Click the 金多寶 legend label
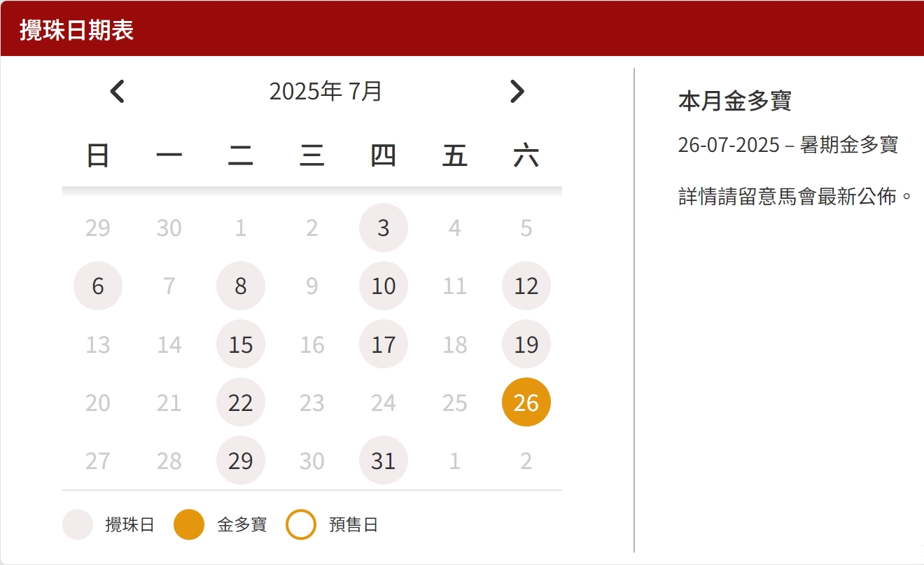This screenshot has width=924, height=565. point(241,525)
